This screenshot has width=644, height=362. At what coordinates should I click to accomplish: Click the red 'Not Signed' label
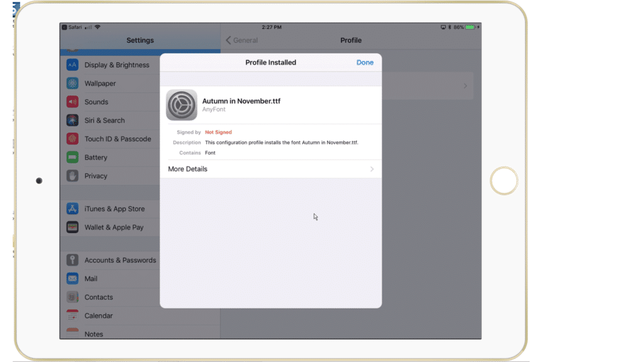(218, 132)
